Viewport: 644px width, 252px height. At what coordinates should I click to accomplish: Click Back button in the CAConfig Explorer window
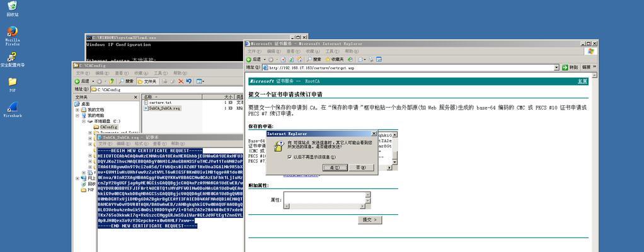click(82, 81)
